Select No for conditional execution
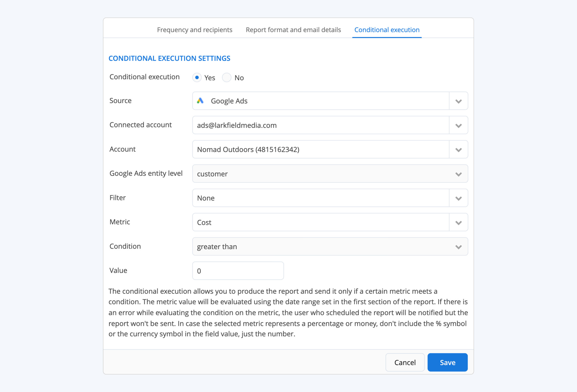 pyautogui.click(x=226, y=78)
